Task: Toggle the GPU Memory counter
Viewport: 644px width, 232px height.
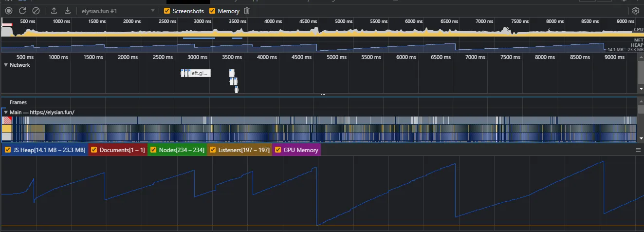Action: (278, 150)
